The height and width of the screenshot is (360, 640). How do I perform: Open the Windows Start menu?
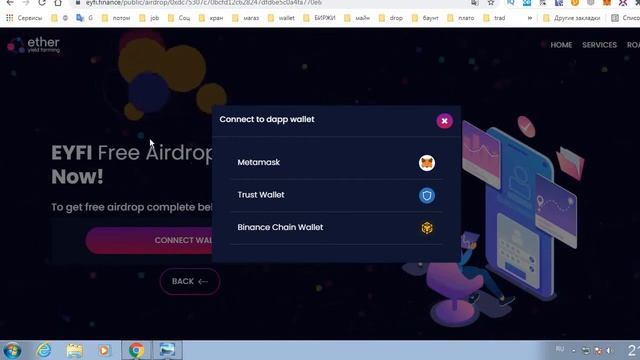point(12,350)
